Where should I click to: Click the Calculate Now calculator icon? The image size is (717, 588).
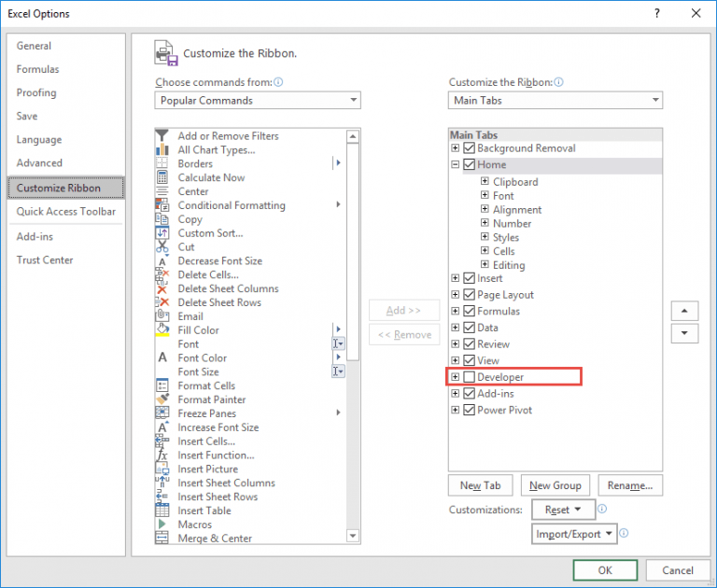pos(162,177)
